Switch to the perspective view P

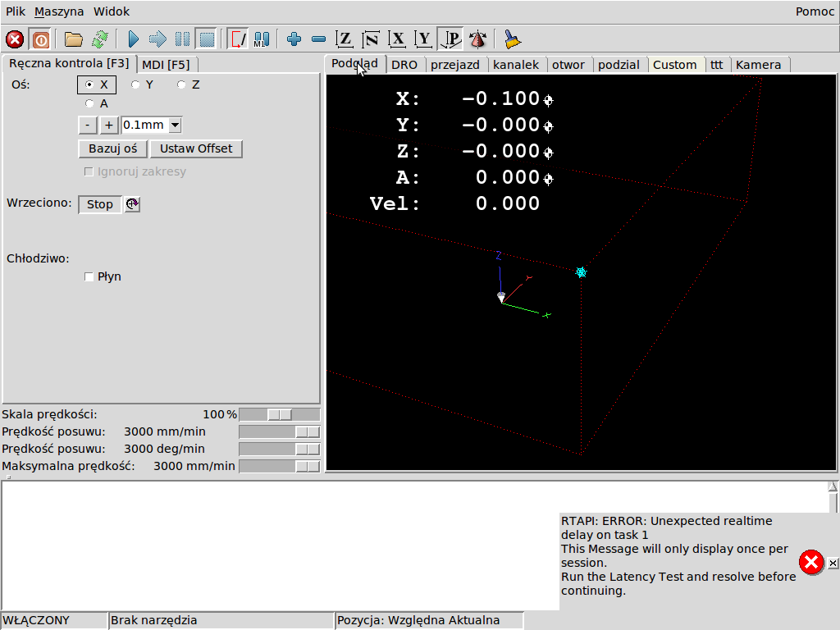[x=450, y=39]
